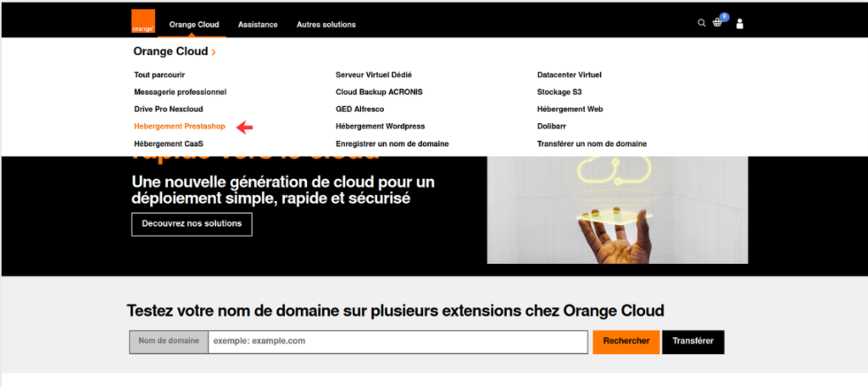Click the arrow next to Orange Cloud heading

click(214, 53)
